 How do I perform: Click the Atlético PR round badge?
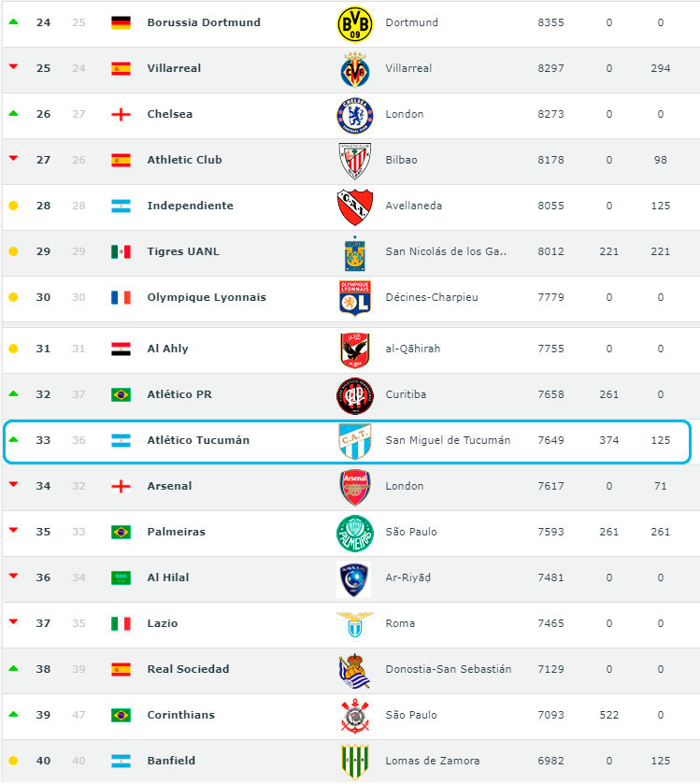pyautogui.click(x=355, y=396)
